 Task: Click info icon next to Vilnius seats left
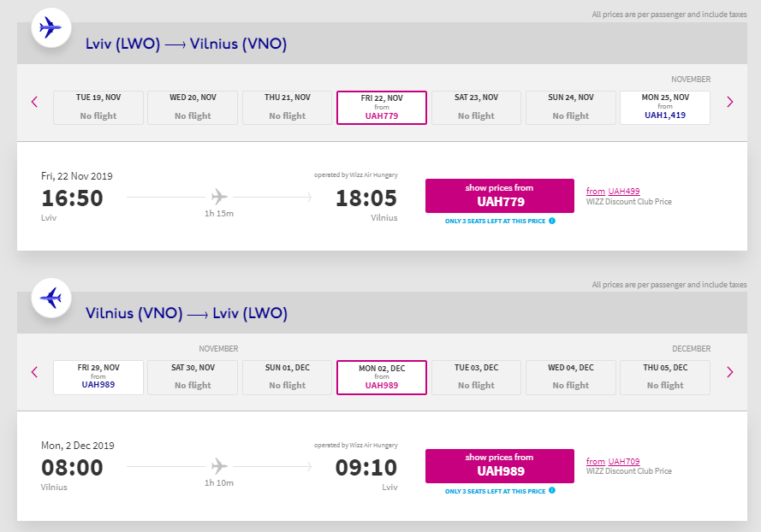[x=552, y=491]
